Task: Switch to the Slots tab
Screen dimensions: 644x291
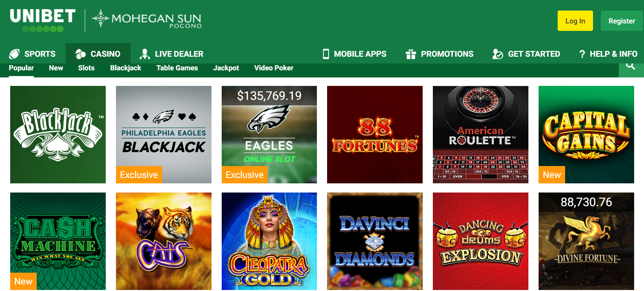Action: [x=86, y=68]
